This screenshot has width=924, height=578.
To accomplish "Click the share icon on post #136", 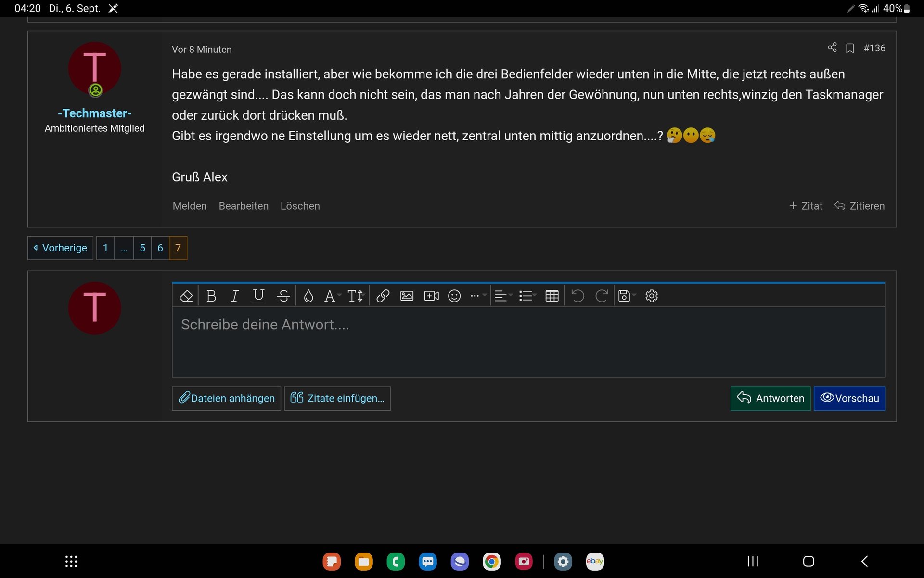I will (832, 47).
